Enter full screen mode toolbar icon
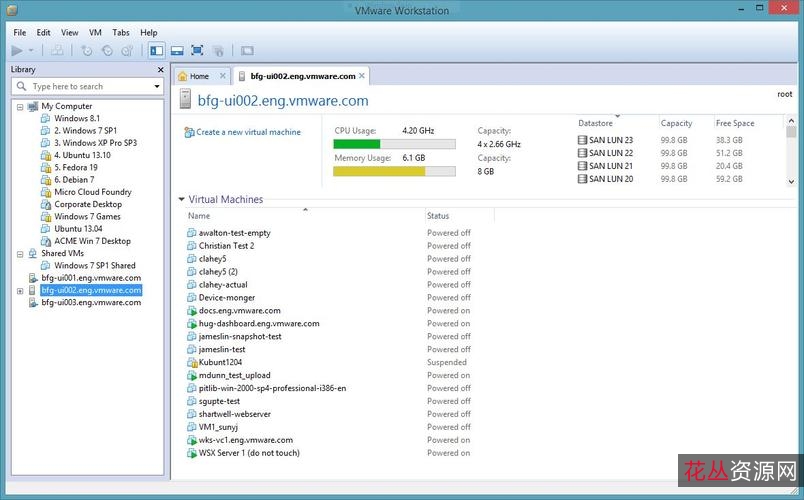 [197, 50]
